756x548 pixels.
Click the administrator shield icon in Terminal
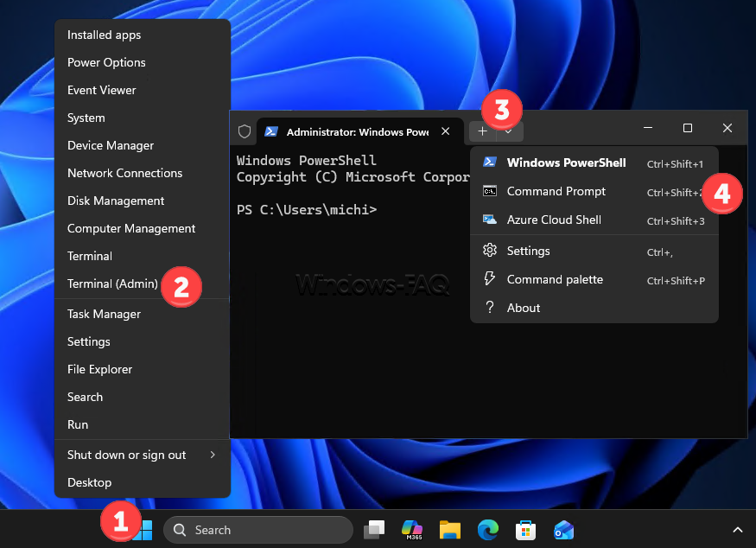point(245,131)
